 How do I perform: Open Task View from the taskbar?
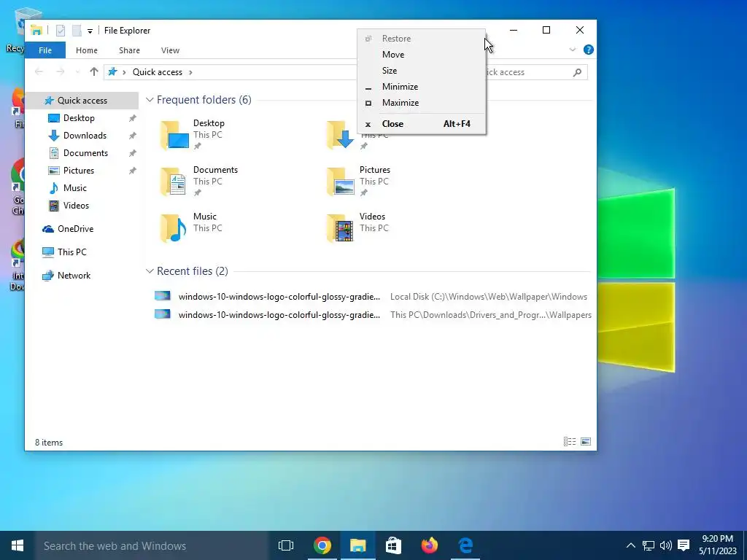[x=286, y=545]
